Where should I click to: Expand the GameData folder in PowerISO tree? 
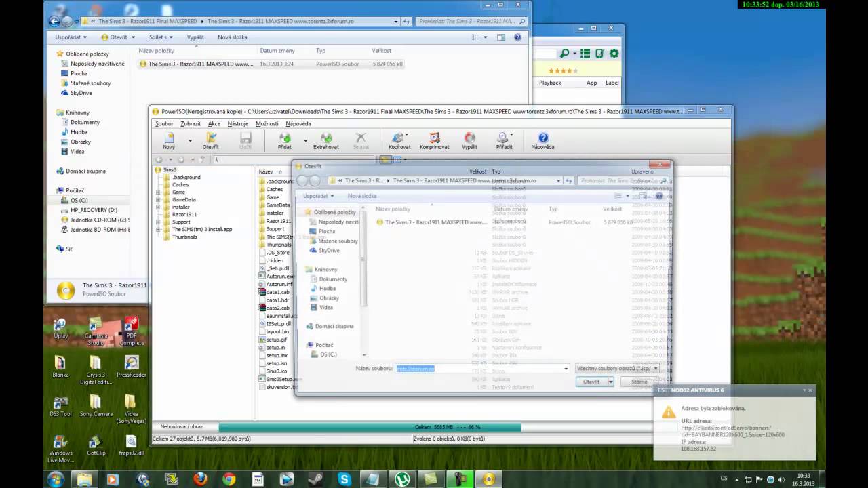coord(158,199)
